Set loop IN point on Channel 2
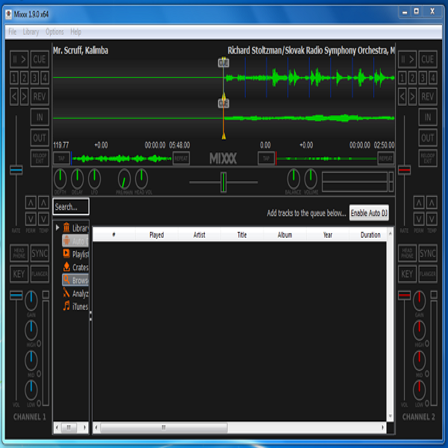 click(x=428, y=117)
